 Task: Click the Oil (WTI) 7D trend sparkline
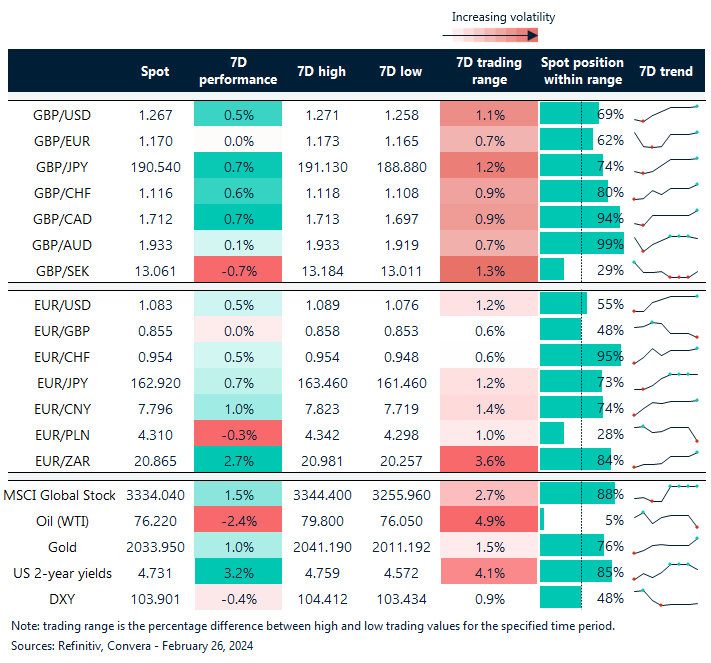pyautogui.click(x=665, y=520)
